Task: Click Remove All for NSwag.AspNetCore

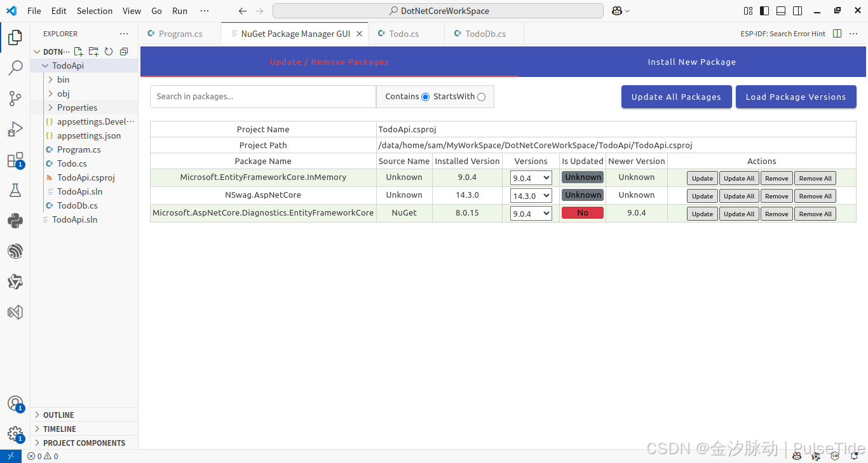Action: tap(815, 196)
